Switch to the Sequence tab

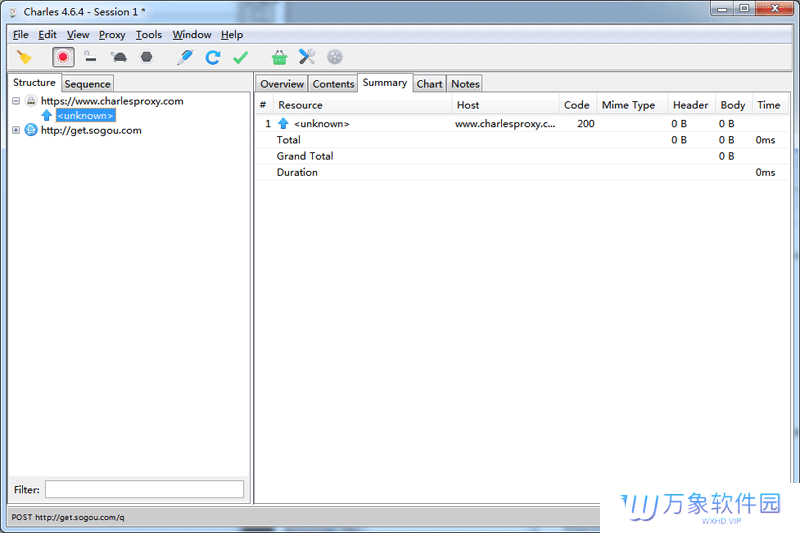pyautogui.click(x=87, y=84)
